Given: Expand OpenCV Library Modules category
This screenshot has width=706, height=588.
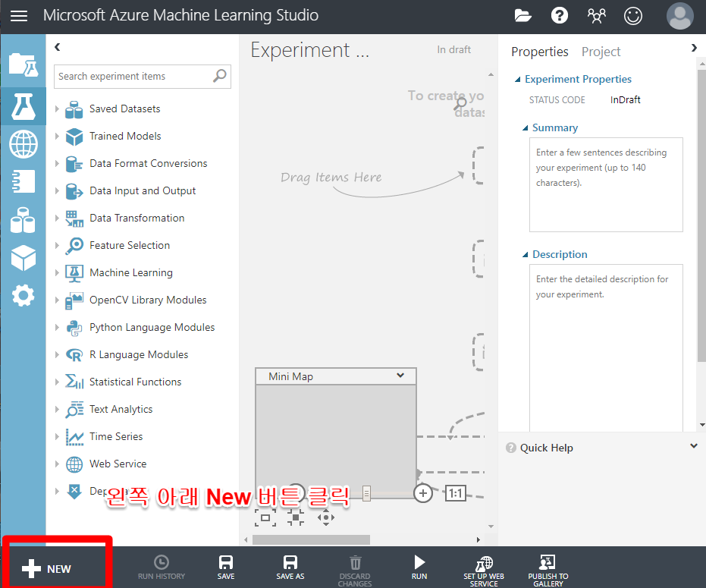Looking at the screenshot, I should [x=57, y=300].
